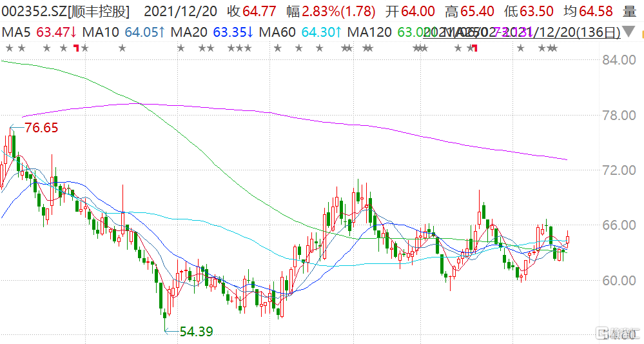
Task: Click the last red candlestick on the right
Action: pyautogui.click(x=567, y=239)
